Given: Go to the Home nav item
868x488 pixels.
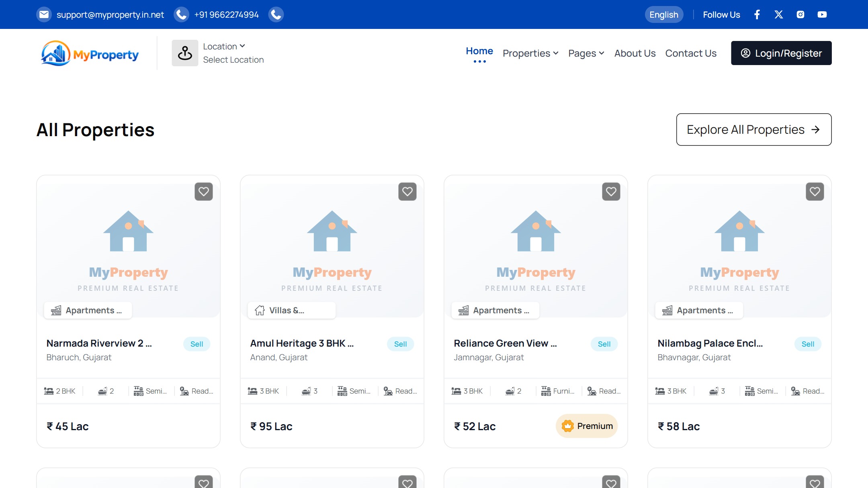Looking at the screenshot, I should click(479, 51).
